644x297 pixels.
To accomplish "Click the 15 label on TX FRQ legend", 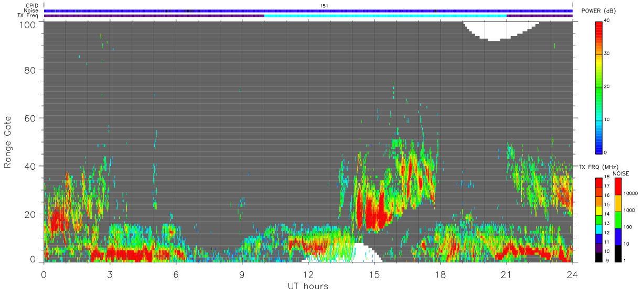I will [607, 205].
